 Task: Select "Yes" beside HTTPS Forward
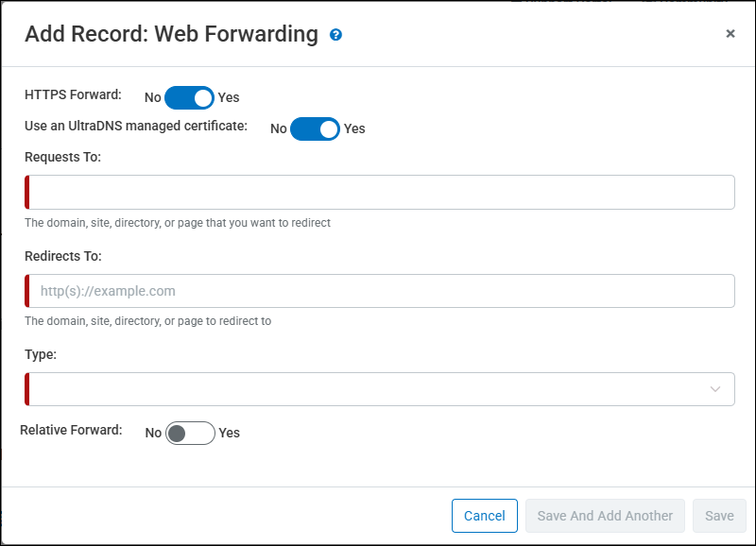point(229,97)
